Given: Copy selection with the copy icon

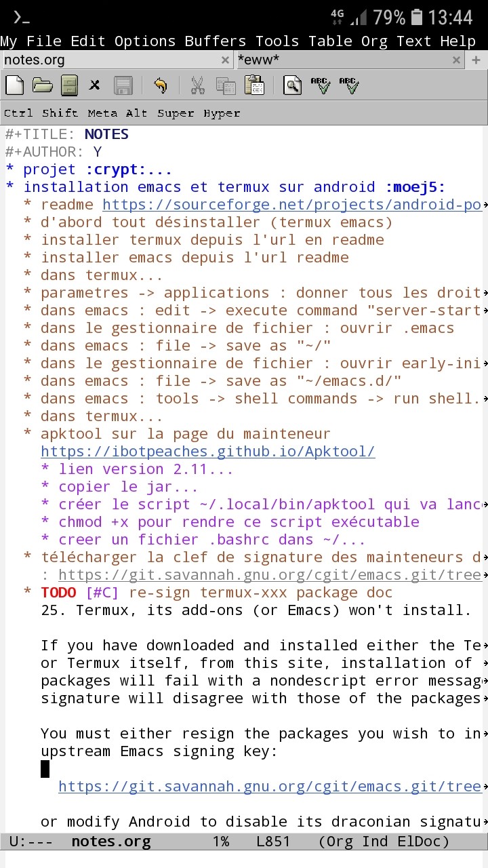Looking at the screenshot, I should (225, 85).
